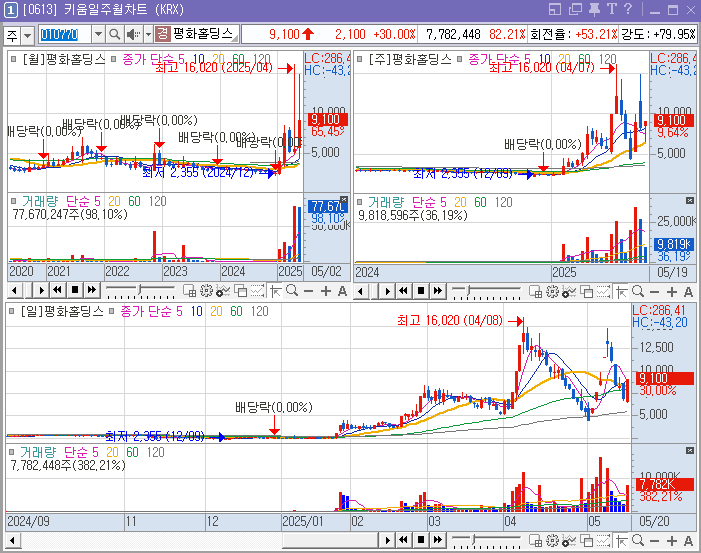Click play-forward arrow in weekly chart toolbar
This screenshot has height=553, width=701.
click(387, 291)
